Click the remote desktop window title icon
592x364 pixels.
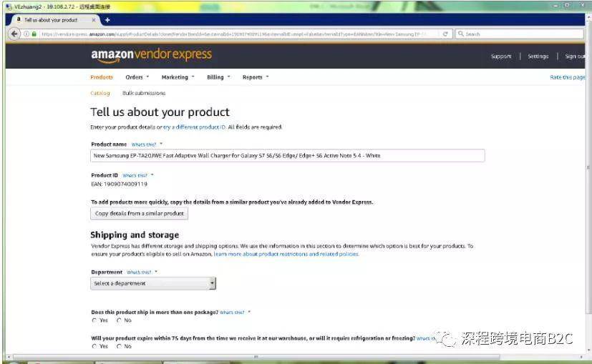click(9, 6)
